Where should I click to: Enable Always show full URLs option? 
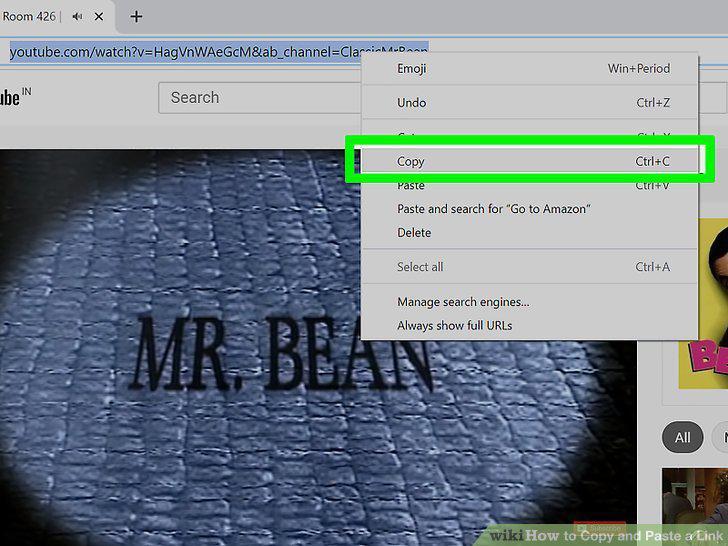pyautogui.click(x=530, y=326)
